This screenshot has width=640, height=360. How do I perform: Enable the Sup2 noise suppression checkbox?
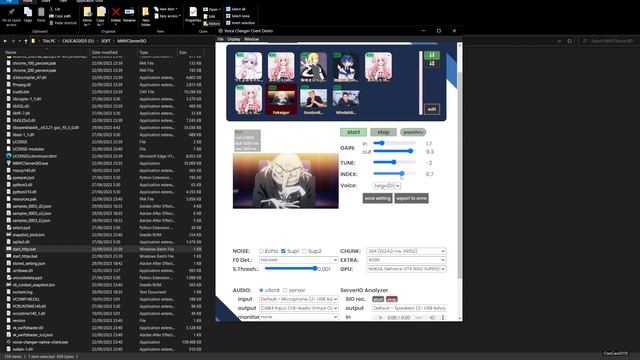304,251
